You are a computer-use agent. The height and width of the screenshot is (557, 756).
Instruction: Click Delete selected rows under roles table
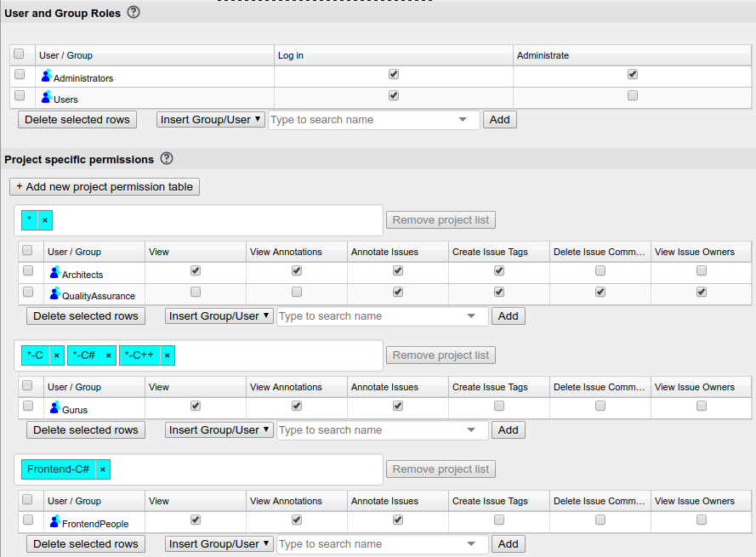77,120
